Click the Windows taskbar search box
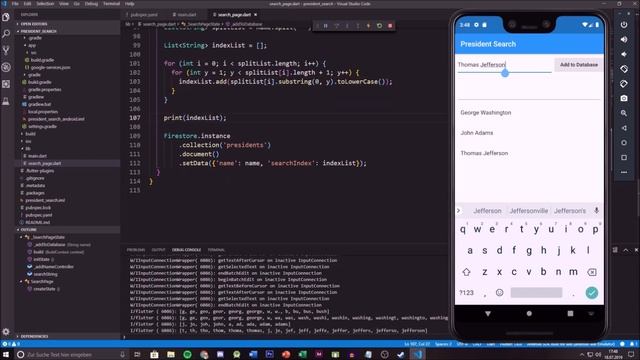The height and width of the screenshot is (360, 640). click(x=71, y=354)
